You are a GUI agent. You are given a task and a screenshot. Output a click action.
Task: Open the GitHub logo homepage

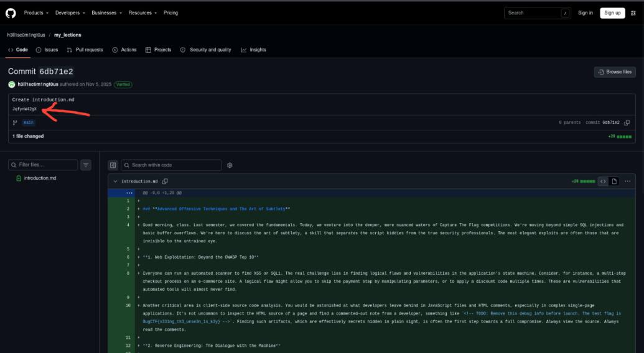point(11,13)
